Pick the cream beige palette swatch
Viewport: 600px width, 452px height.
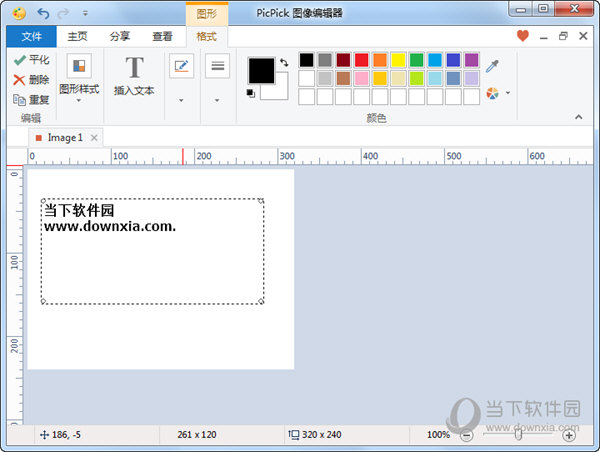tap(398, 78)
